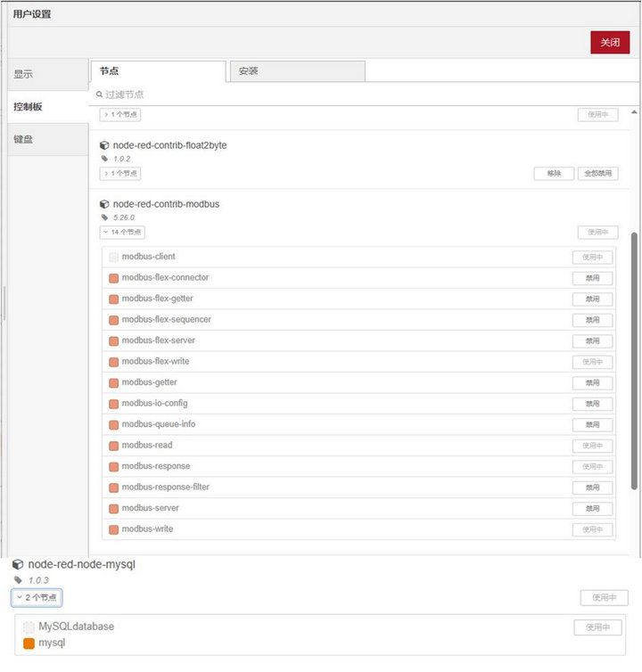Click the orange swatch icon of modbus-queue-info
The image size is (642, 672).
113,425
